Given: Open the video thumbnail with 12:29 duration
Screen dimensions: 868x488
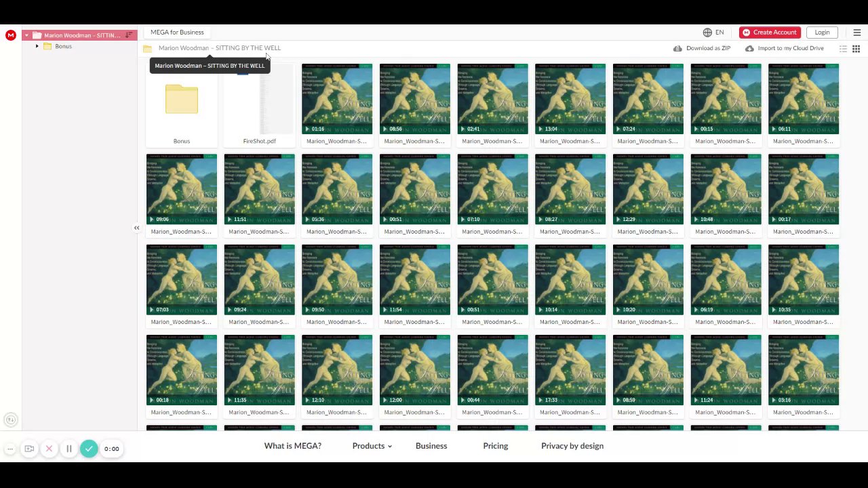Looking at the screenshot, I should [648, 195].
